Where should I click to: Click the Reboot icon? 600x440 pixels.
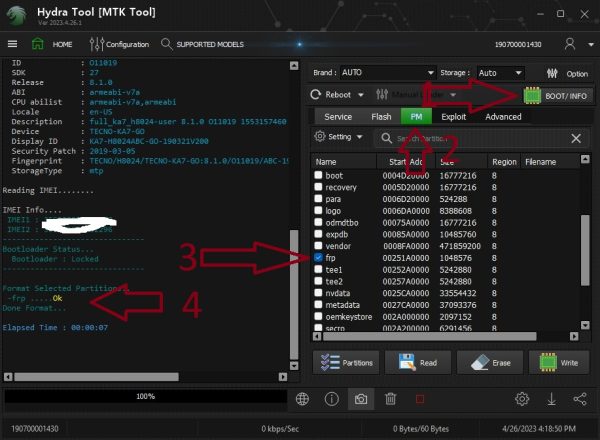point(316,95)
